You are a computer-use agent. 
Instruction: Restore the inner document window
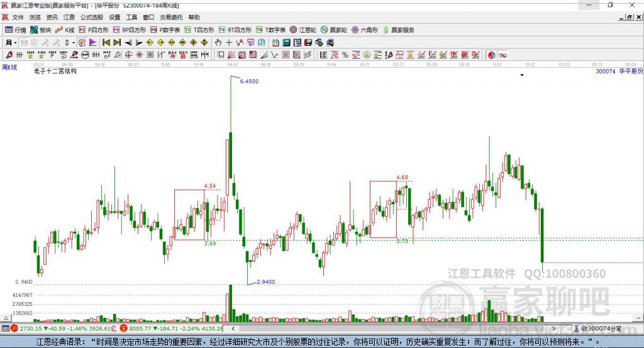(630, 17)
